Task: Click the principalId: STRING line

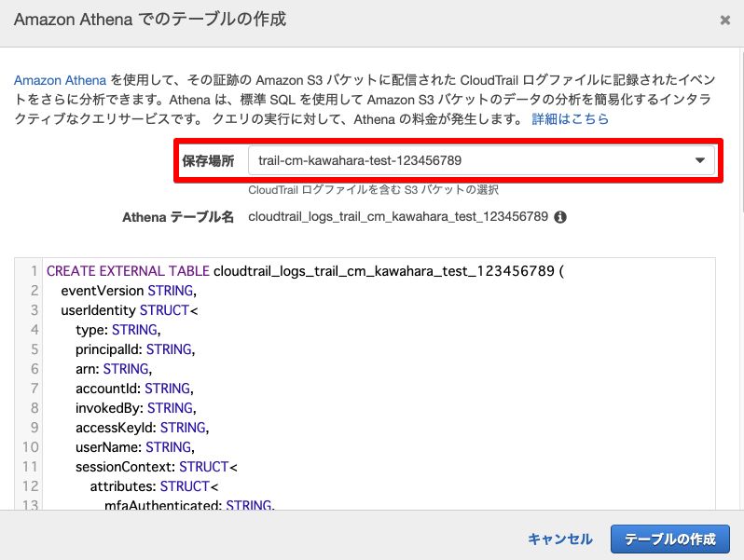Action: [x=135, y=349]
